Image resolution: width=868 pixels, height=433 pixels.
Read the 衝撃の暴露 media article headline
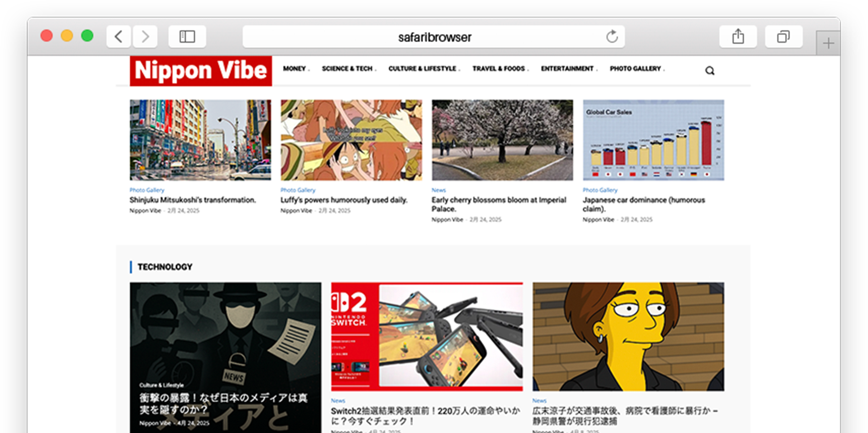[x=223, y=404]
